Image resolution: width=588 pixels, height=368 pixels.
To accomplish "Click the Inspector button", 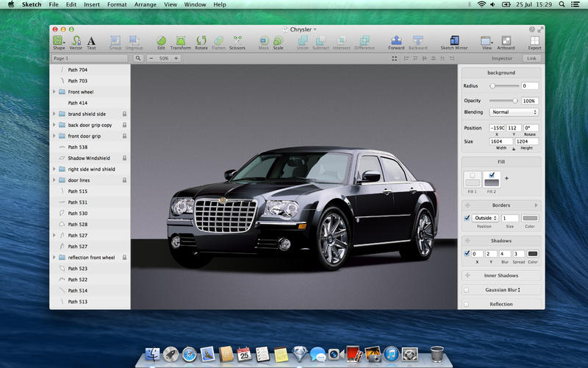I will click(502, 58).
